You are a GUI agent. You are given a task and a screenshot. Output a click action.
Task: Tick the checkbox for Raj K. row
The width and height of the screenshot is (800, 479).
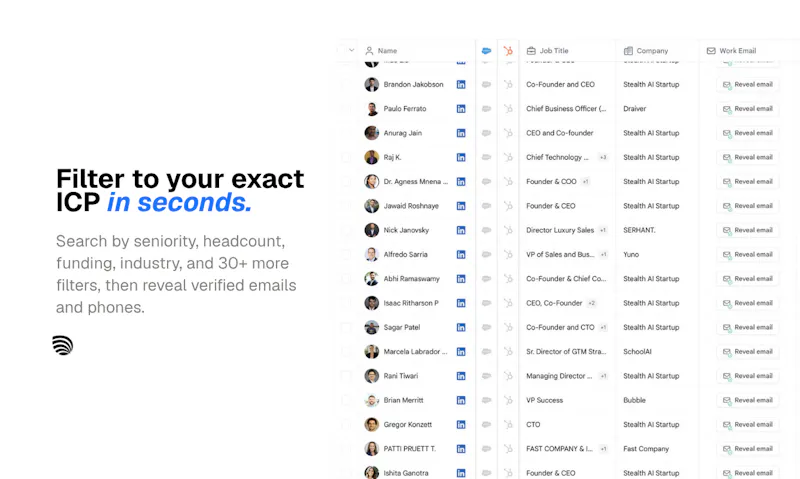point(346,157)
